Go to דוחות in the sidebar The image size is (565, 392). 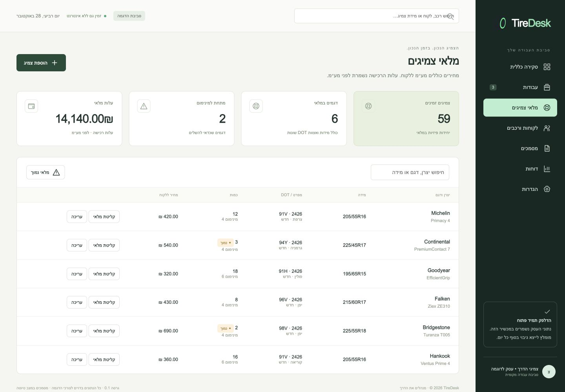tap(520, 169)
